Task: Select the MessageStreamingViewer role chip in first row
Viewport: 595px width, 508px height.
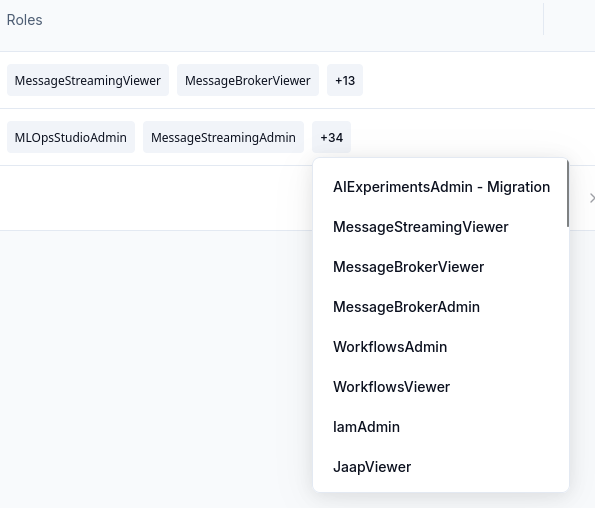Action: (x=88, y=80)
